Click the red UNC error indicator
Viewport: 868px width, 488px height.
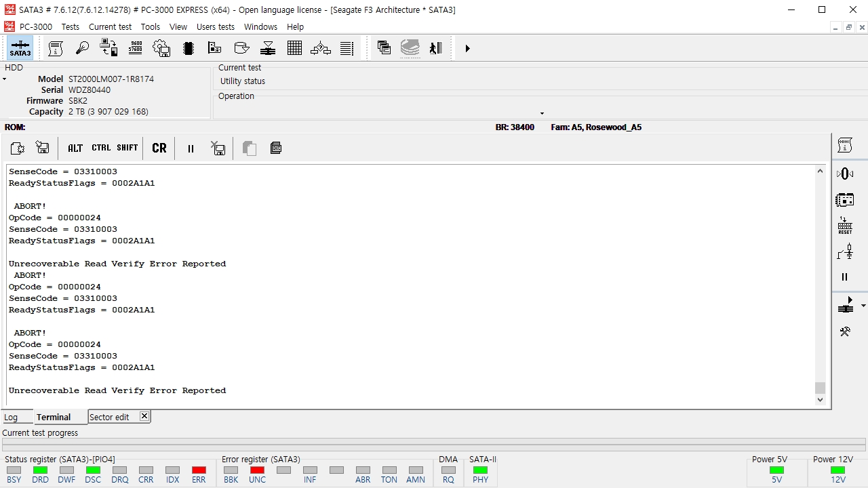(x=258, y=470)
